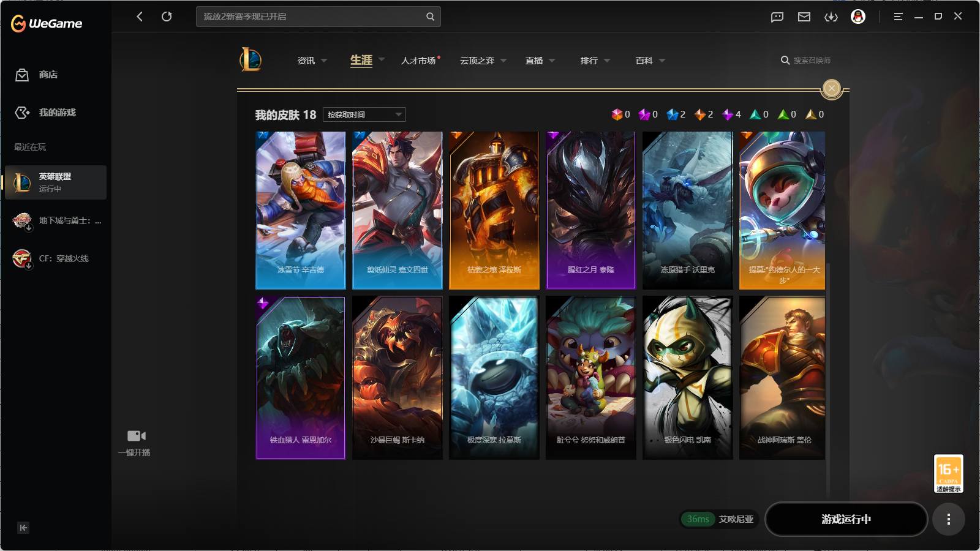Image resolution: width=980 pixels, height=551 pixels.
Task: Open the 按获取时间 sort dropdown
Action: (x=364, y=114)
